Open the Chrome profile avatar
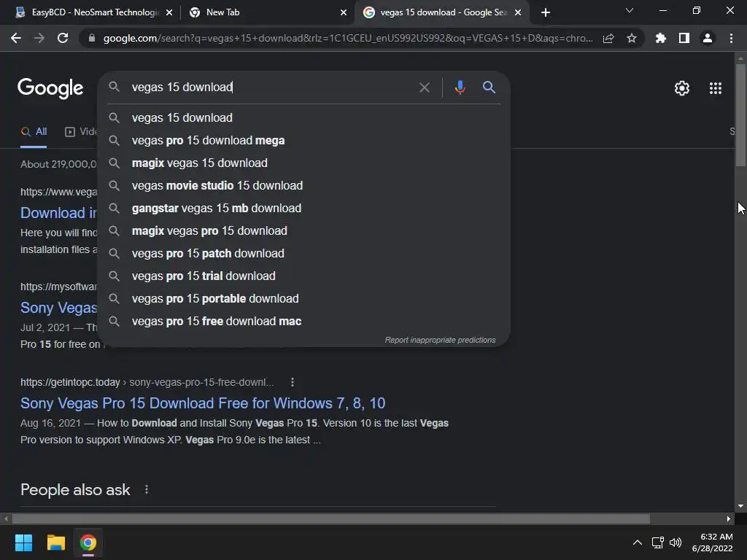The height and width of the screenshot is (560, 747). click(x=708, y=38)
